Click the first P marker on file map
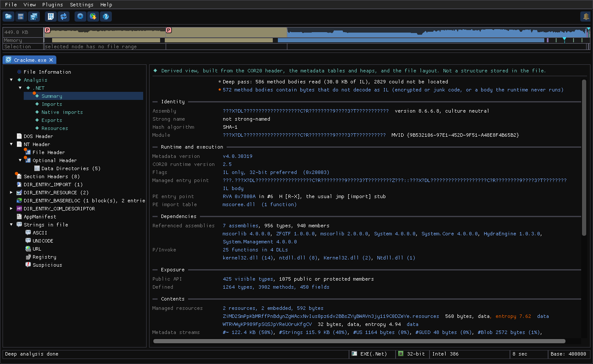Viewport: 593px width, 364px height. point(47,30)
